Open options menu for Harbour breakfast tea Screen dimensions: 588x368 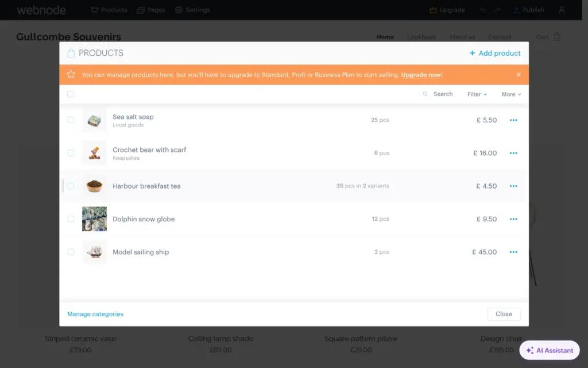click(x=513, y=186)
